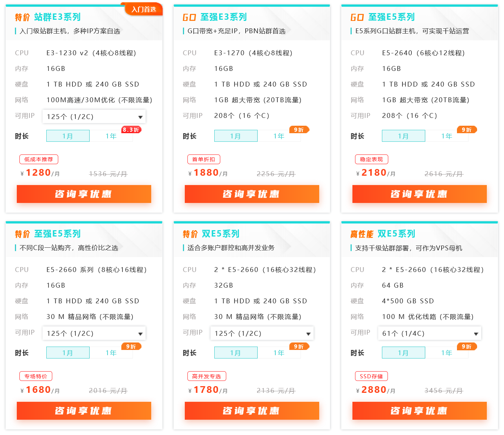Click the 低成本推荐 tag label
Image resolution: width=504 pixels, height=435 pixels.
[39, 159]
